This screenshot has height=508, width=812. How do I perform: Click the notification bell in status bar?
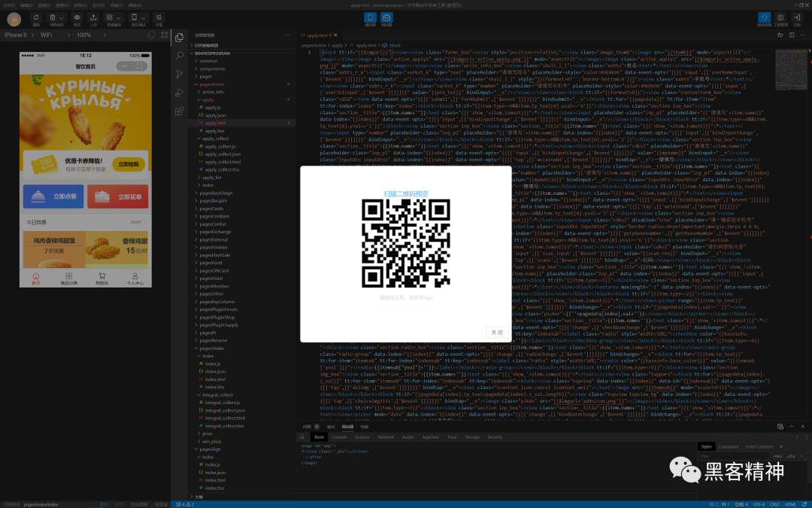(804, 504)
